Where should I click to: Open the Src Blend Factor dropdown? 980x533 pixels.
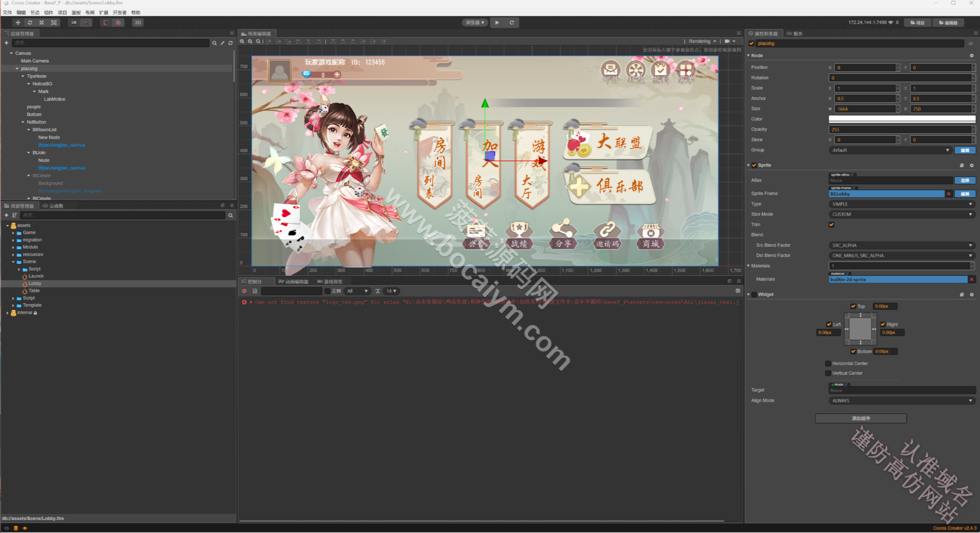tap(902, 245)
